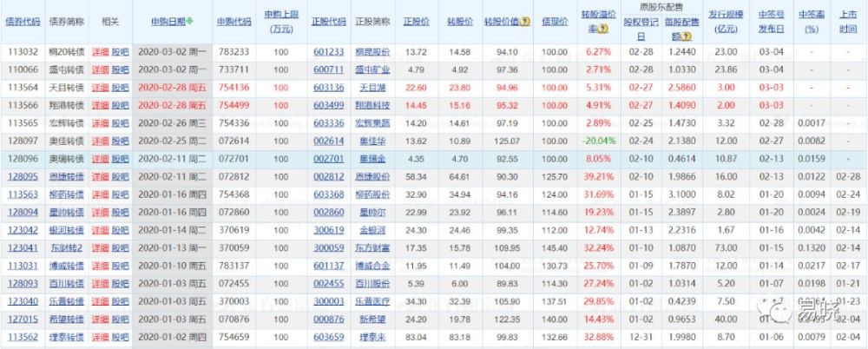Open 股吧 for 翔港转债 row

120,105
